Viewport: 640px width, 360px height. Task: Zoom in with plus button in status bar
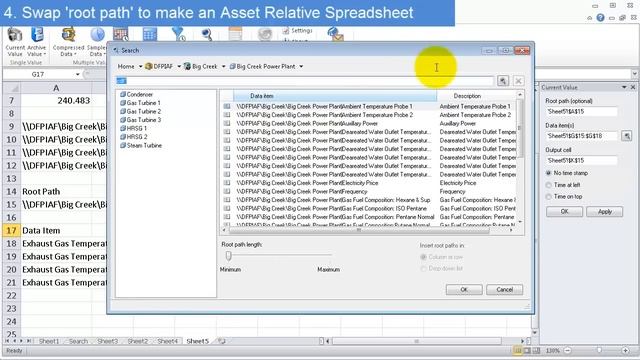pos(625,351)
